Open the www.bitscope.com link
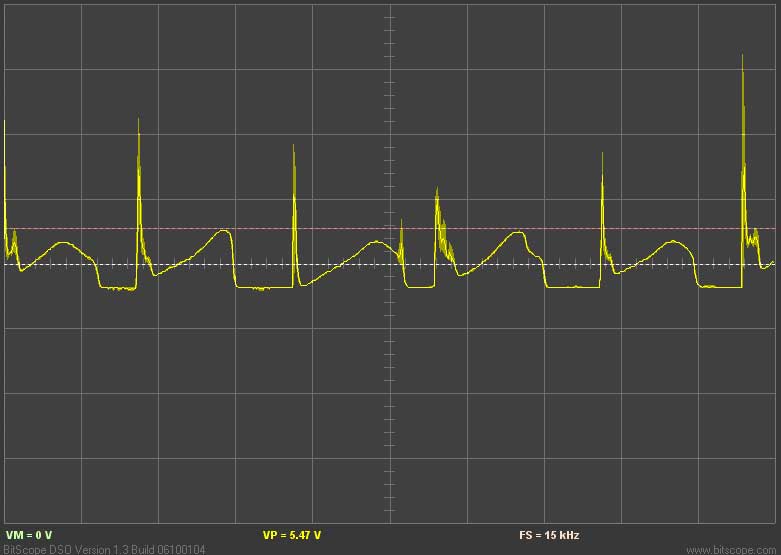This screenshot has height=555, width=781. [x=731, y=549]
